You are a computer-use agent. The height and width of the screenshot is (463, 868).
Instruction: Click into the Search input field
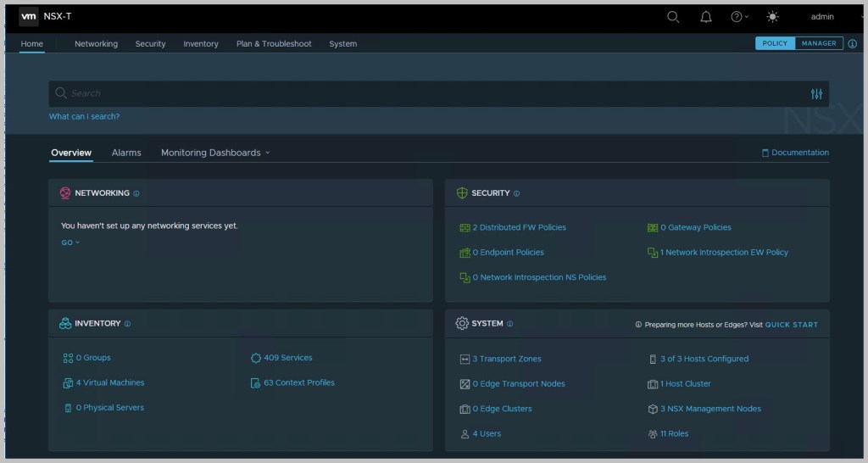pyautogui.click(x=424, y=93)
